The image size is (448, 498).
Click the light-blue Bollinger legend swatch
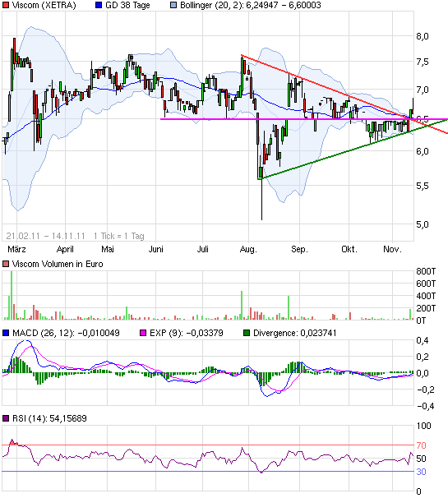click(x=173, y=5)
